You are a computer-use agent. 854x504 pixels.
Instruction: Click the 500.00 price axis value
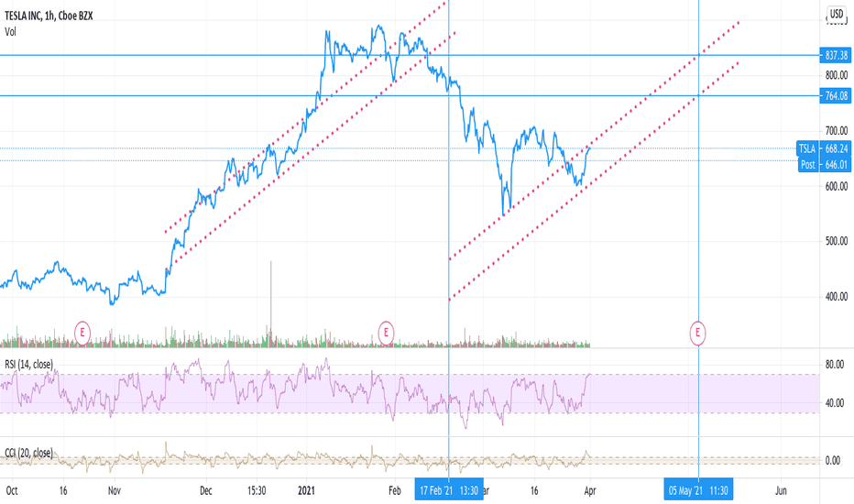(x=836, y=241)
